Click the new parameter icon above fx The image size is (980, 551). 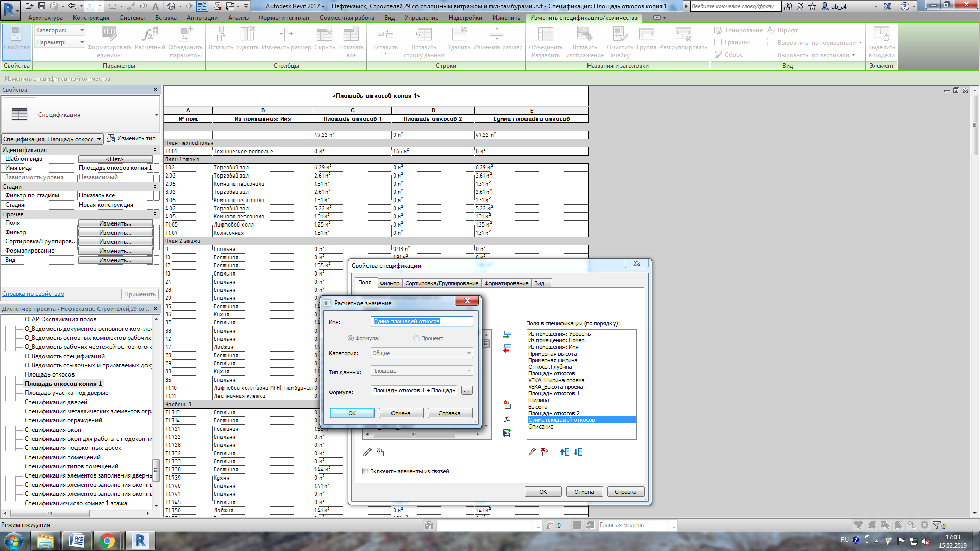point(507,405)
